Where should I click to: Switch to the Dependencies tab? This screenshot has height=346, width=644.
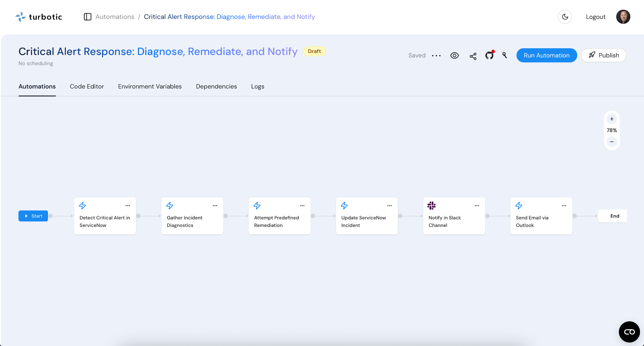216,86
